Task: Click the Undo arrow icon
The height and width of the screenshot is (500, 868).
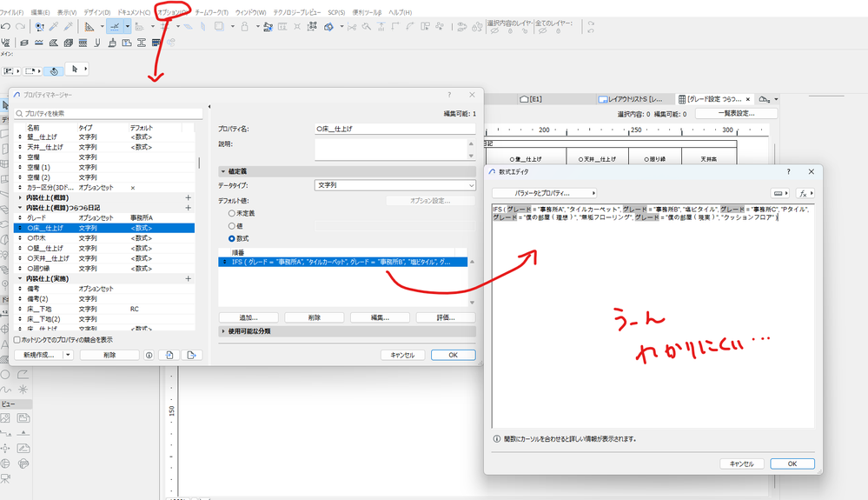Action: 5,26
